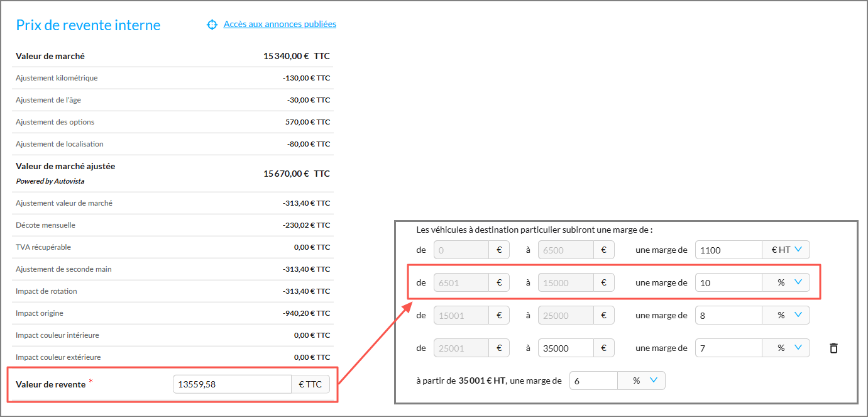Click the Impact couleur extérieure label

pos(58,357)
